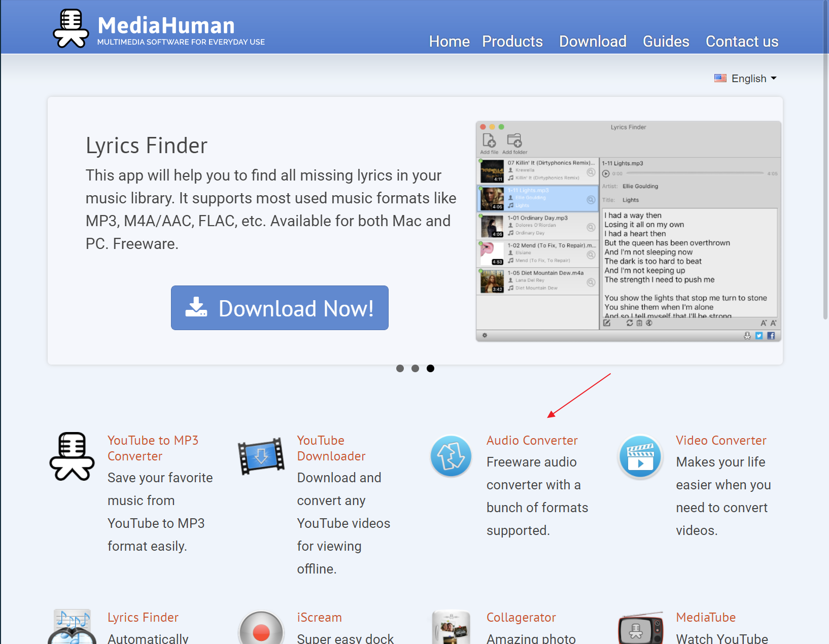
Task: Click the Lyrics Finder music notes icon
Action: point(72,627)
